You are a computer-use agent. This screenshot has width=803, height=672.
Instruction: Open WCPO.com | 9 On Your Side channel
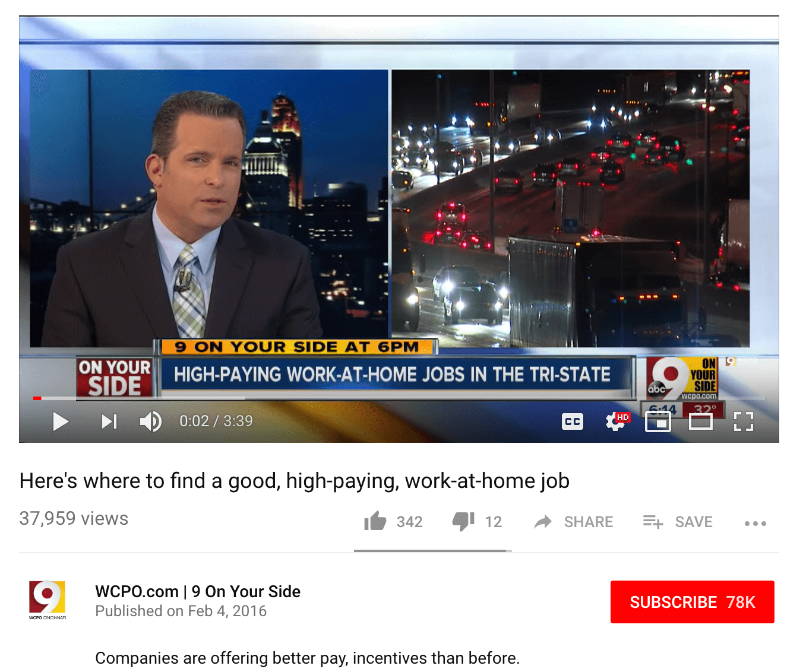(x=198, y=591)
